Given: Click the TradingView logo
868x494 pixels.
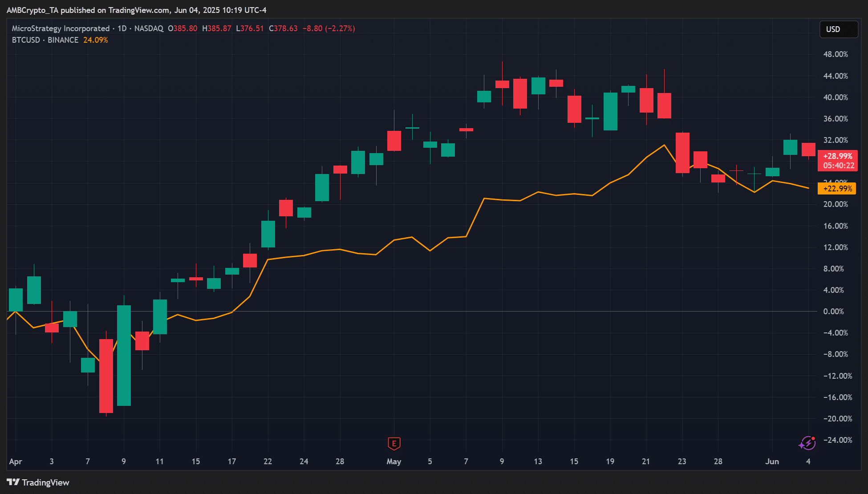Looking at the screenshot, I should point(38,482).
